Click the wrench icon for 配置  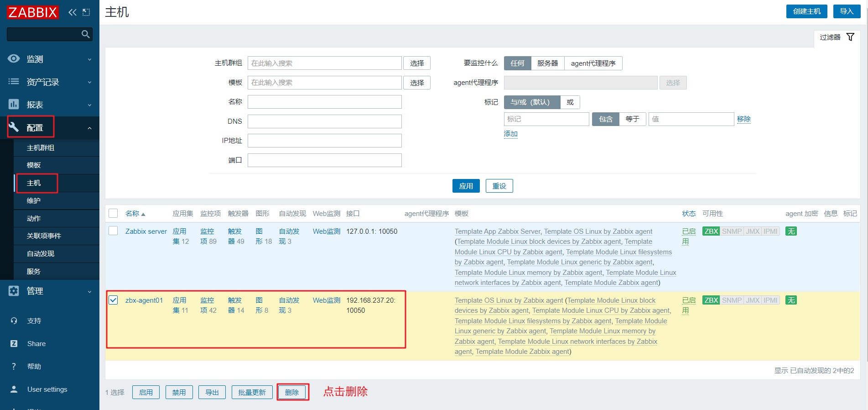point(14,126)
